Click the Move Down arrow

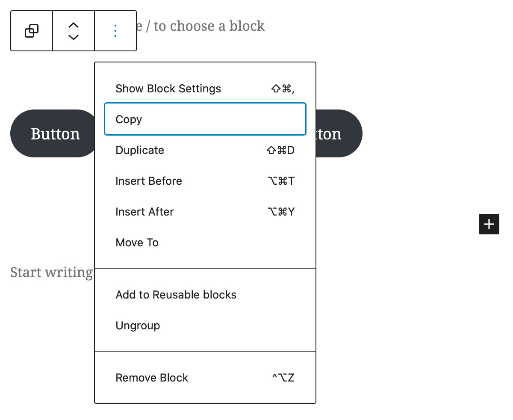[73, 36]
